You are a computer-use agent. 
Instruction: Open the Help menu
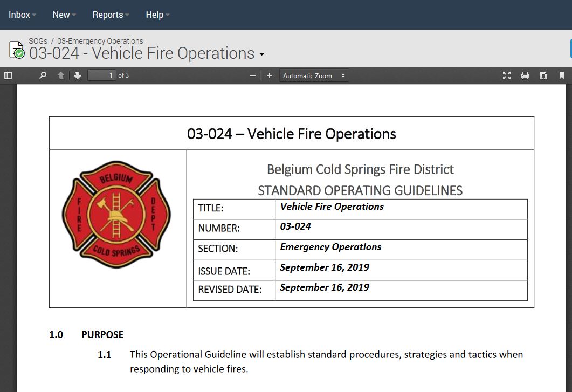tap(157, 15)
